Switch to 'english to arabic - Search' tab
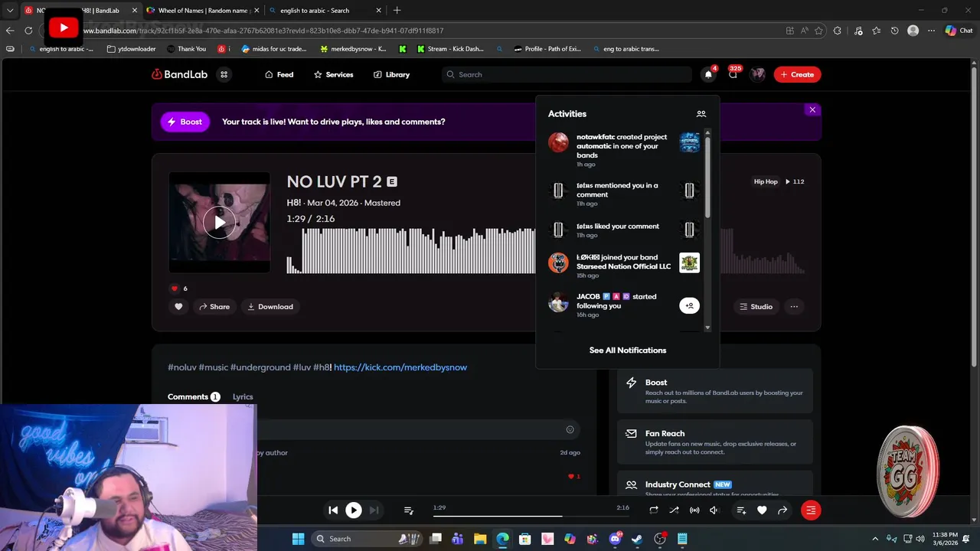Screen dimensions: 980x551 coord(324,11)
